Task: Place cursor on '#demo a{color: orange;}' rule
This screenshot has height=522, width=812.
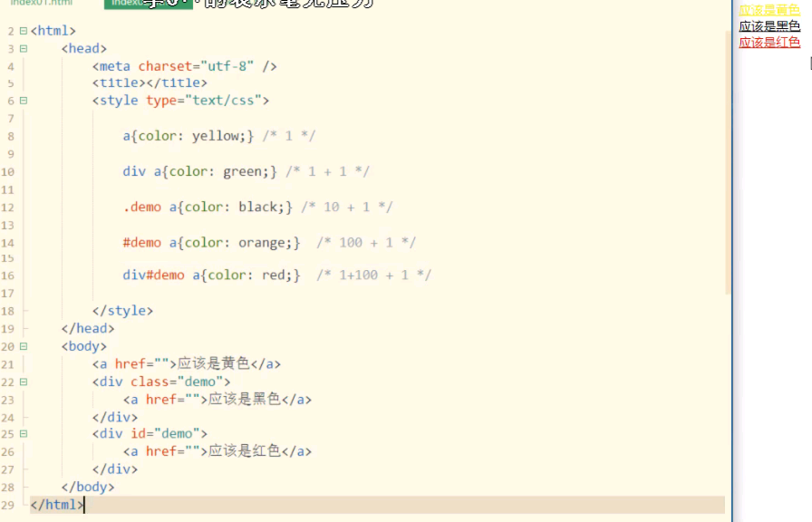Action: tap(211, 242)
